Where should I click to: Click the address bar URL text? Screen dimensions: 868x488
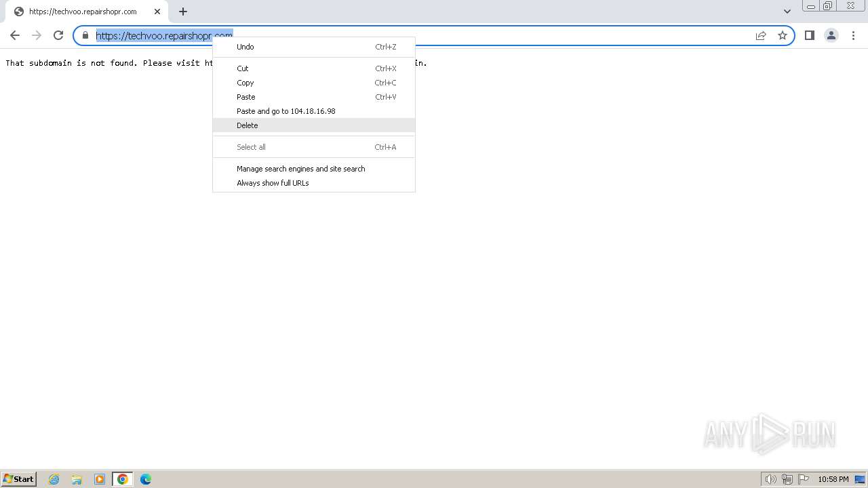tap(164, 35)
